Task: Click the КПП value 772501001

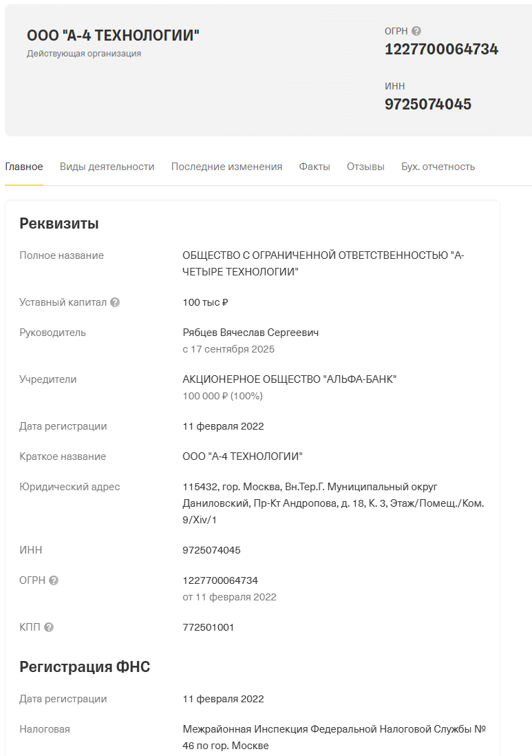Action: coord(209,627)
